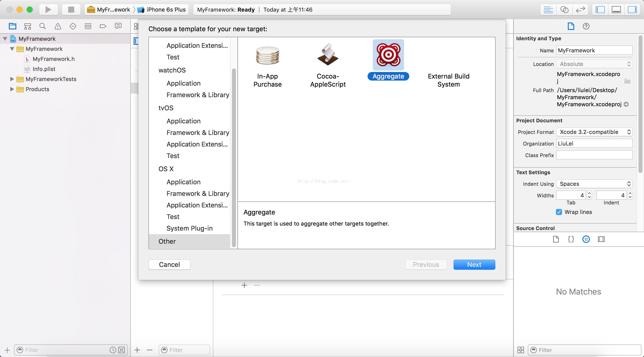
Task: Click the Organization text field
Action: [594, 144]
